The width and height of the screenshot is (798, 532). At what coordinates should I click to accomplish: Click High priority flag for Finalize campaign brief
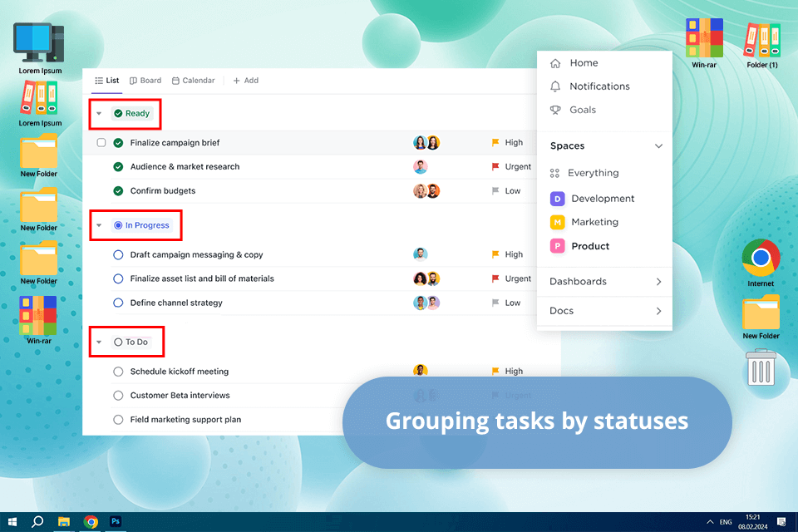coord(495,142)
